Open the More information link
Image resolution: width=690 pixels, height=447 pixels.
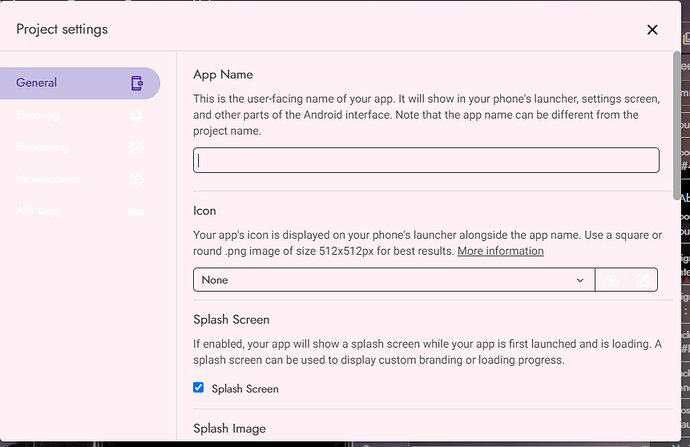coord(500,251)
